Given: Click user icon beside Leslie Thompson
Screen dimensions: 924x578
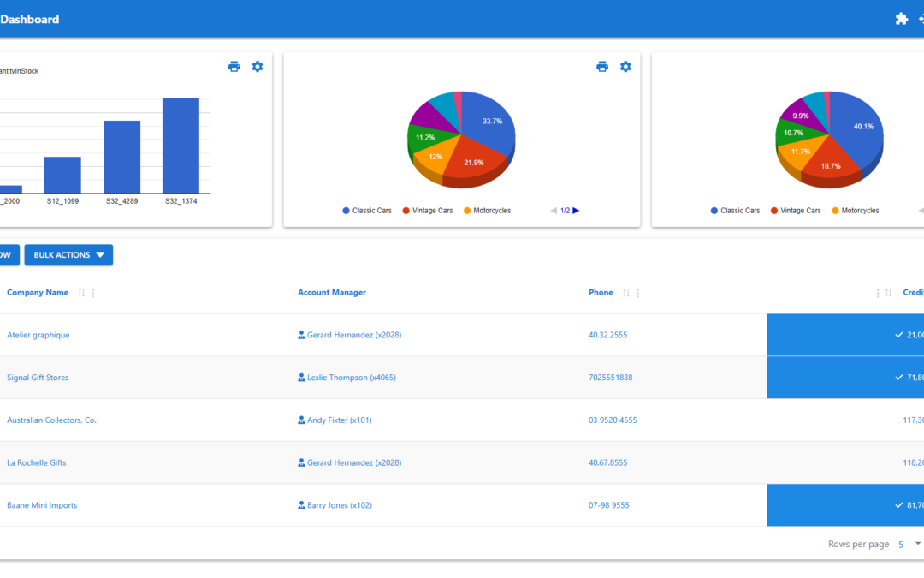Looking at the screenshot, I should [x=301, y=378].
